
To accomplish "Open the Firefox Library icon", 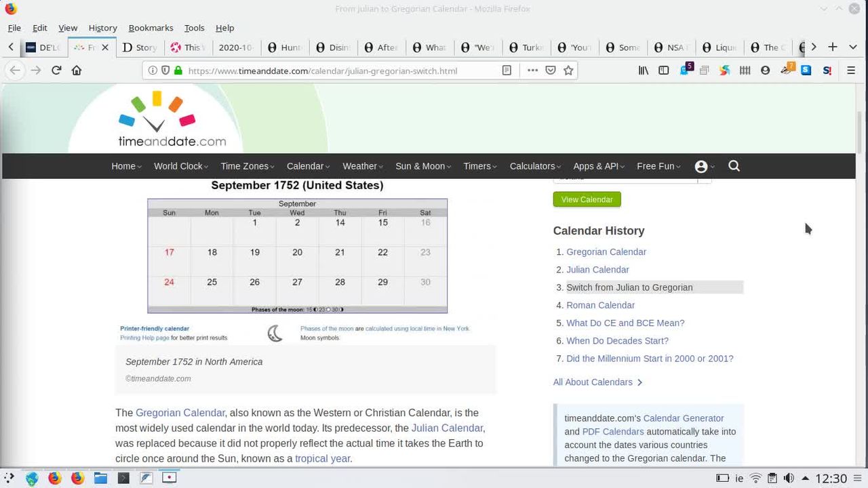I will (x=644, y=70).
